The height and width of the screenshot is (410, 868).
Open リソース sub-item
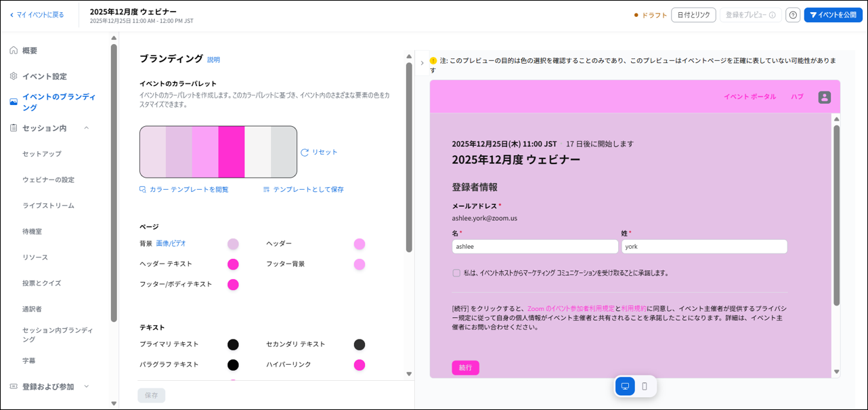click(x=35, y=257)
